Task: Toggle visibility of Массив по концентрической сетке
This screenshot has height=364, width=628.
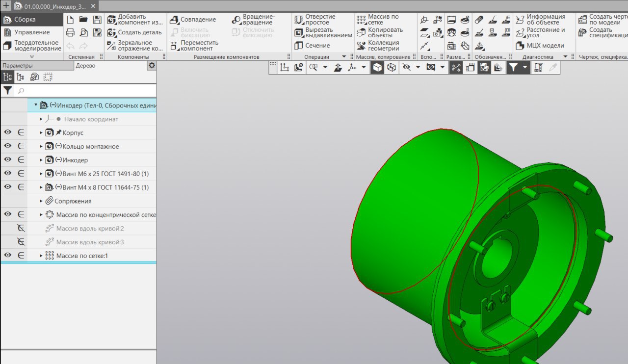Action: (7, 214)
